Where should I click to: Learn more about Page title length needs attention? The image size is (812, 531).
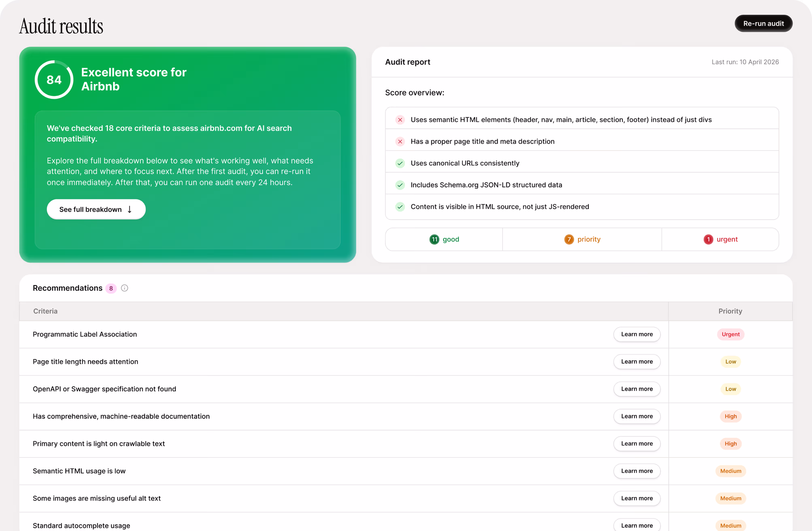(637, 361)
